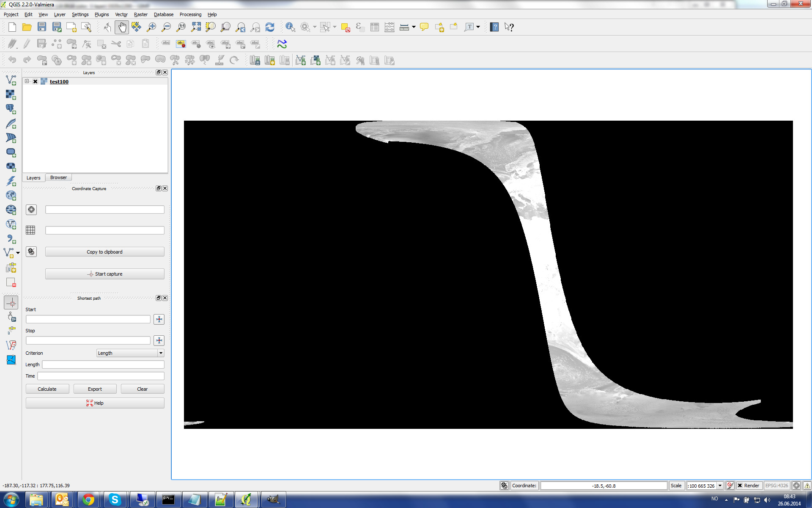The image size is (812, 508).
Task: Select the Identify Features tool
Action: [290, 28]
